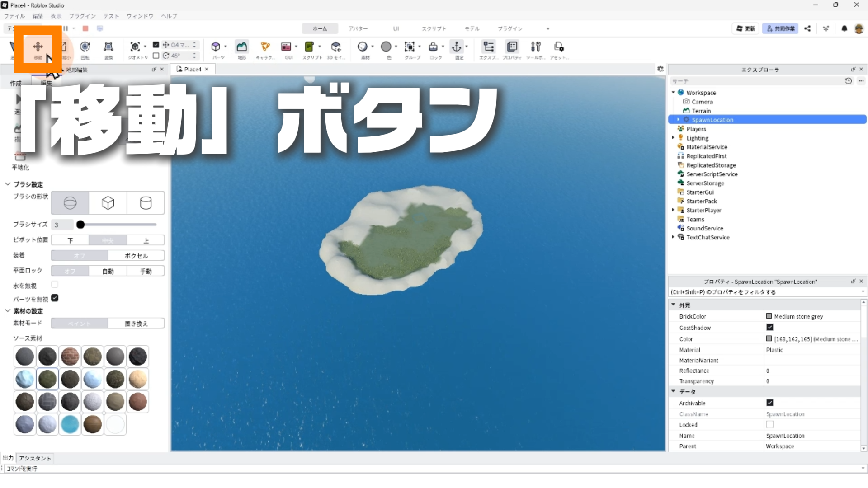868x488 pixels.
Task: Open the Character toolbar icon
Action: pyautogui.click(x=265, y=47)
